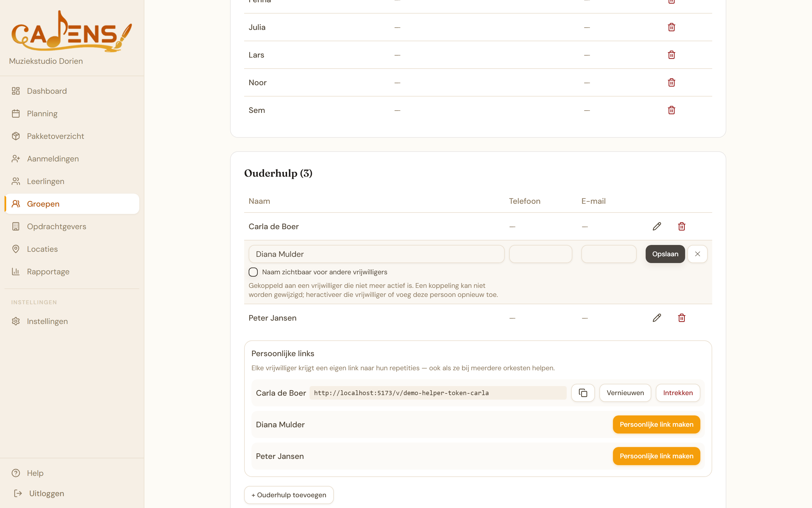The width and height of the screenshot is (812, 508).
Task: Toggle 'Naam zichtbaar voor andere vrijwilligers' checkbox
Action: [253, 272]
